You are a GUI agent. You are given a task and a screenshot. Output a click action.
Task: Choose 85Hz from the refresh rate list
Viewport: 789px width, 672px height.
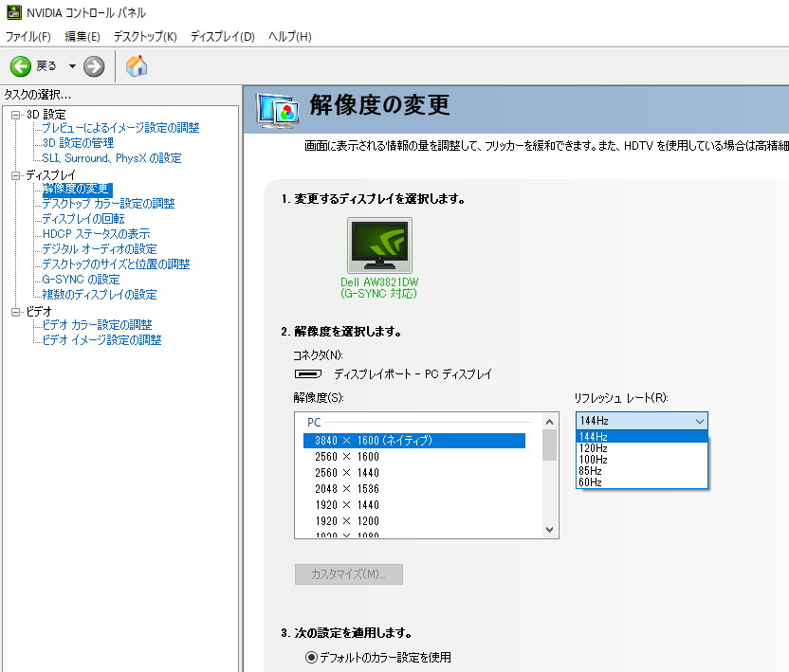[x=642, y=471]
